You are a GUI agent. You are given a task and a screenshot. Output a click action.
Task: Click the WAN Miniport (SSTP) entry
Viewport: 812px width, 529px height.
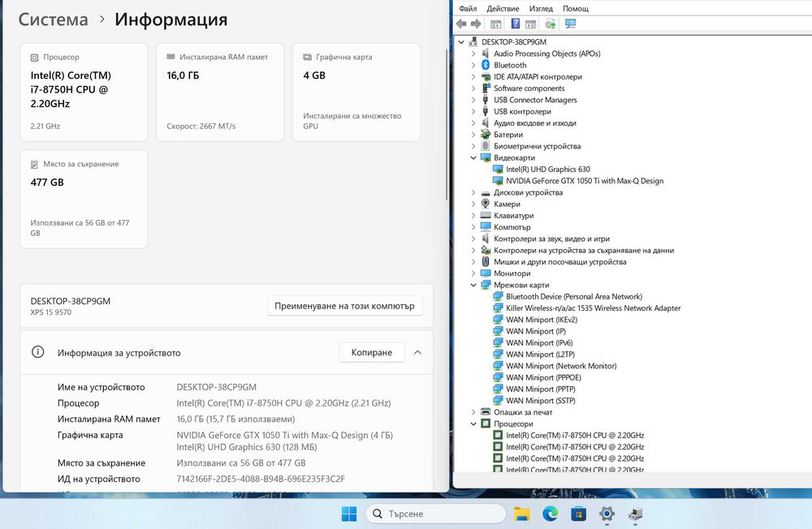[540, 401]
